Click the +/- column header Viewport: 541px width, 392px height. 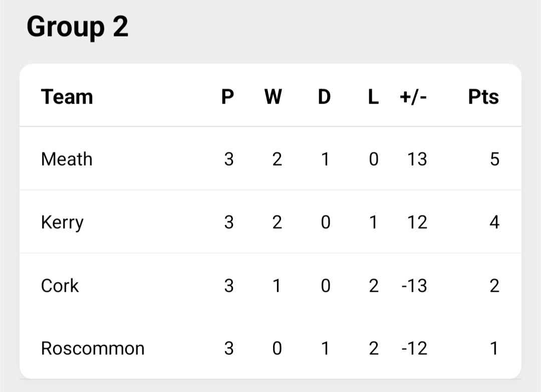pos(413,97)
